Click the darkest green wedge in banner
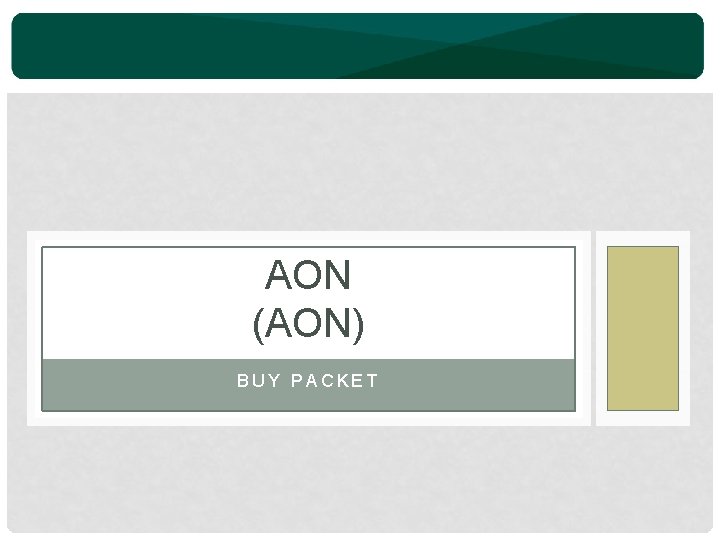Screen dimensions: 720x540 point(482,64)
